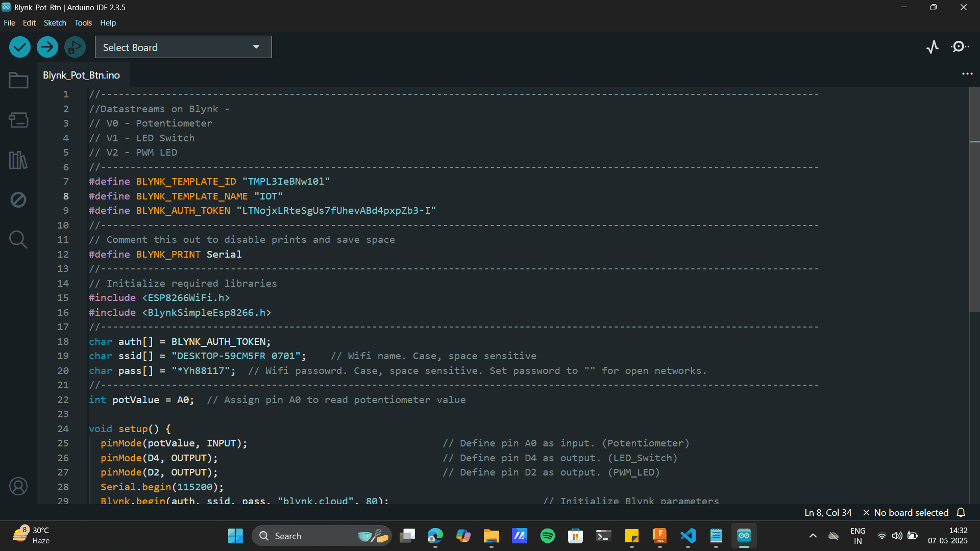Open Visual Studio Code from taskbar

(x=688, y=536)
